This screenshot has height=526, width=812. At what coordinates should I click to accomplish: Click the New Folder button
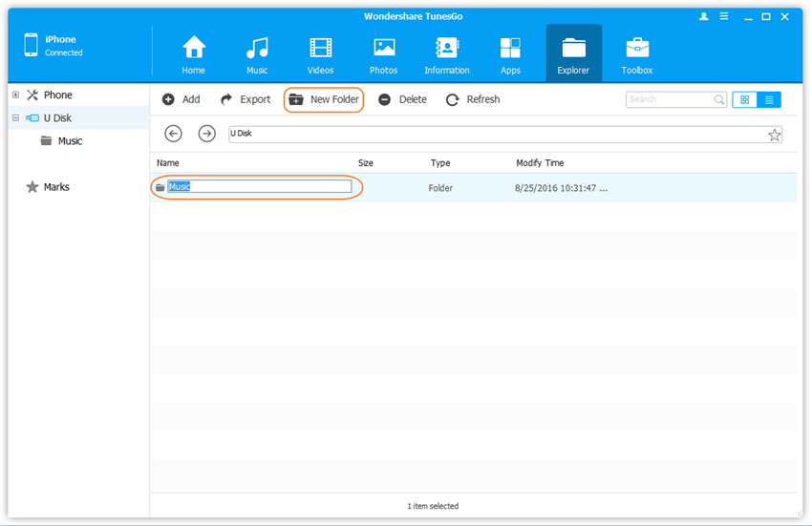click(x=324, y=99)
